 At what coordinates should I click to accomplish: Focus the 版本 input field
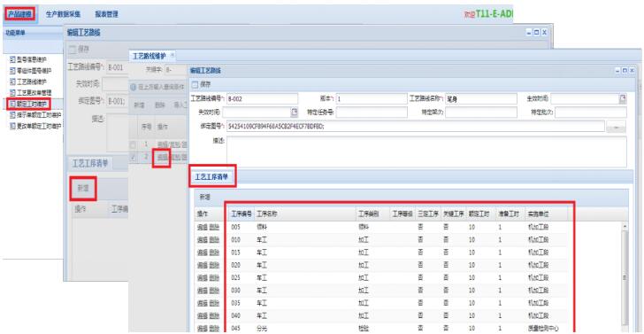372,98
